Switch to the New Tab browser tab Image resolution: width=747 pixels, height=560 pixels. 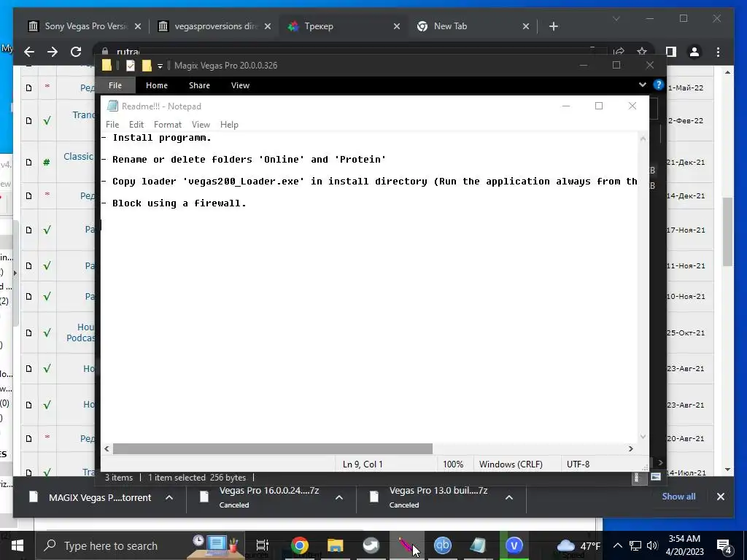pyautogui.click(x=450, y=26)
